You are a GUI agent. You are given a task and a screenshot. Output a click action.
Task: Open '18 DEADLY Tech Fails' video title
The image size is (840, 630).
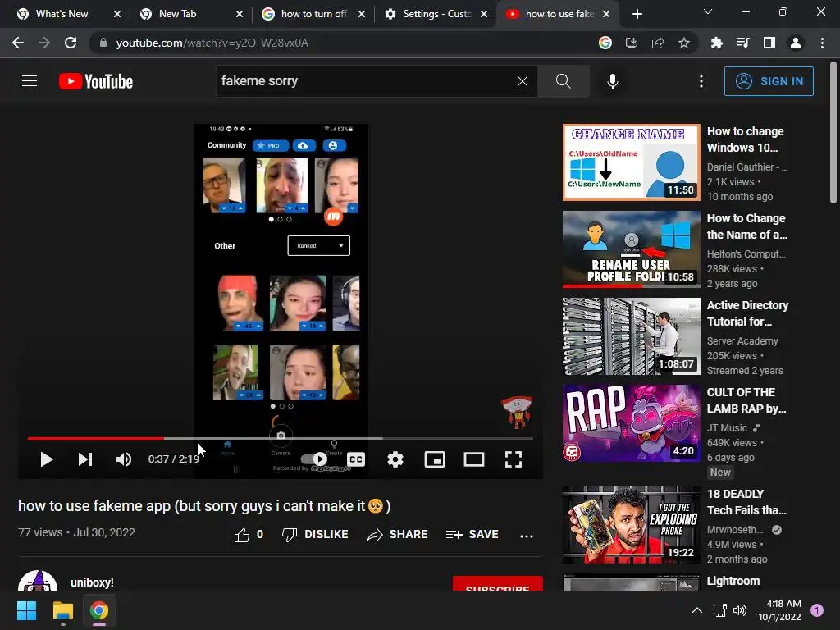746,502
